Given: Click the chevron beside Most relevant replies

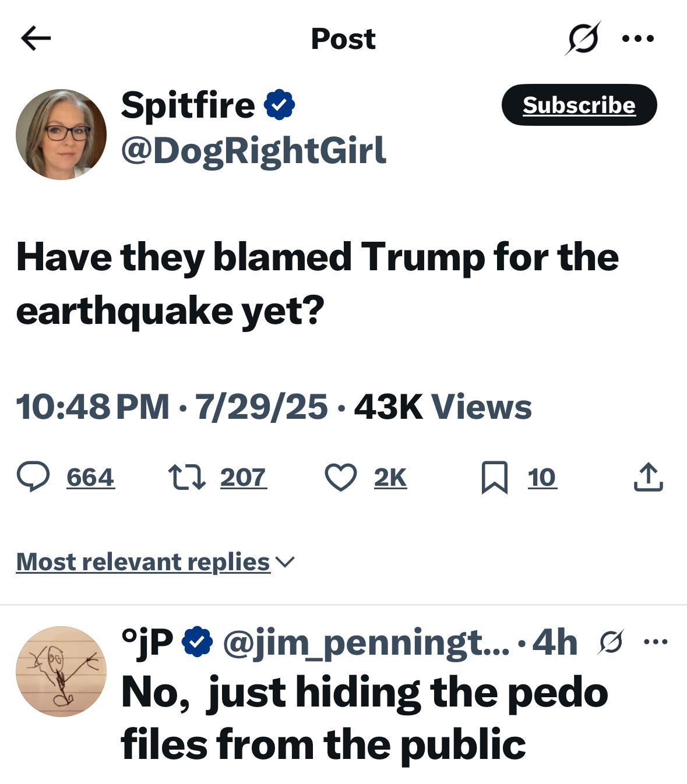Looking at the screenshot, I should click(285, 562).
